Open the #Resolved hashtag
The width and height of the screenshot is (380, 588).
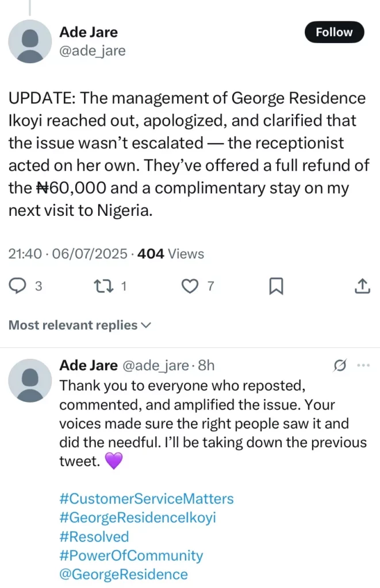pyautogui.click(x=94, y=537)
